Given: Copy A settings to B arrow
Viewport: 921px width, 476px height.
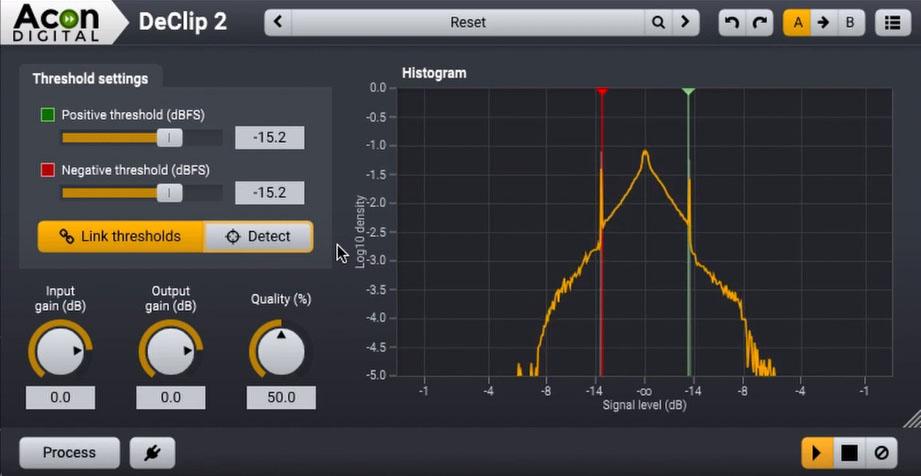Looking at the screenshot, I should [x=823, y=22].
